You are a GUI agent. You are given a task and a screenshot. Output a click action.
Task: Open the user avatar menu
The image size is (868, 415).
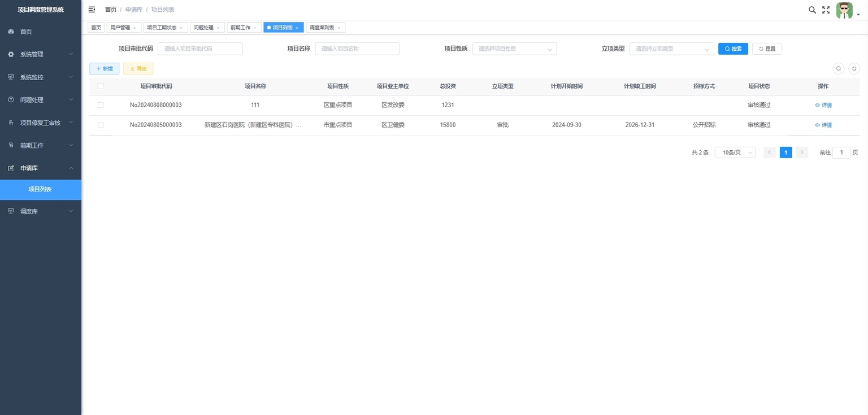click(844, 10)
